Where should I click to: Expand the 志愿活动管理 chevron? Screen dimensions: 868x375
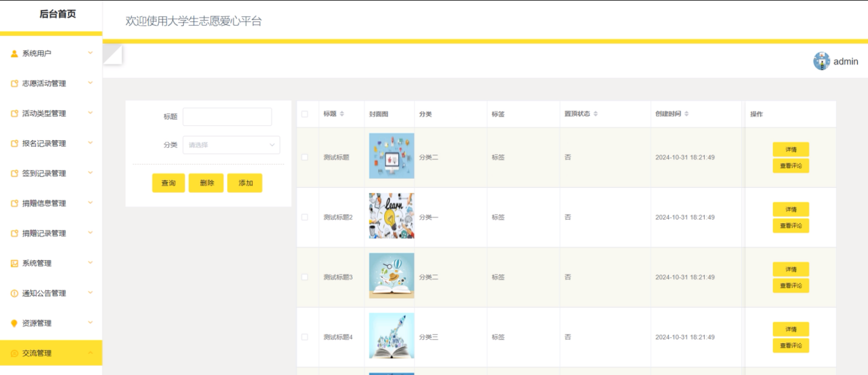91,83
